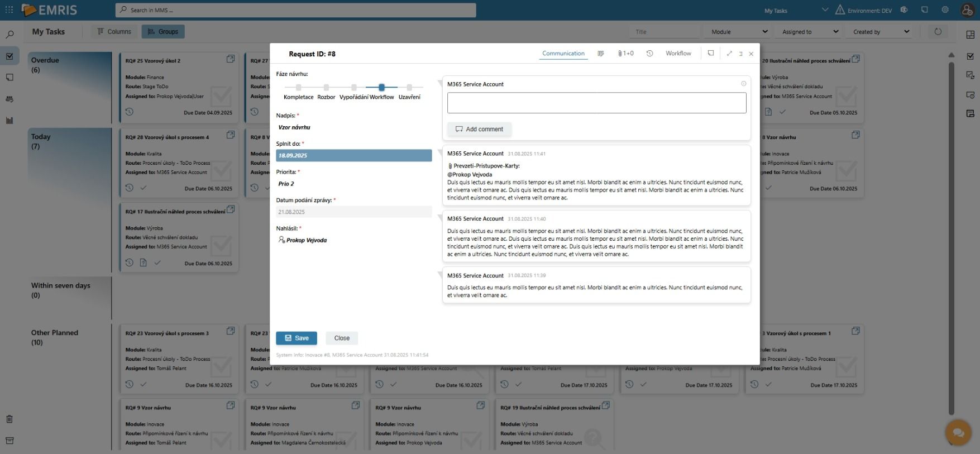Click the chat bubble button in bottom corner
Image resolution: width=980 pixels, height=454 pixels.
point(958,433)
